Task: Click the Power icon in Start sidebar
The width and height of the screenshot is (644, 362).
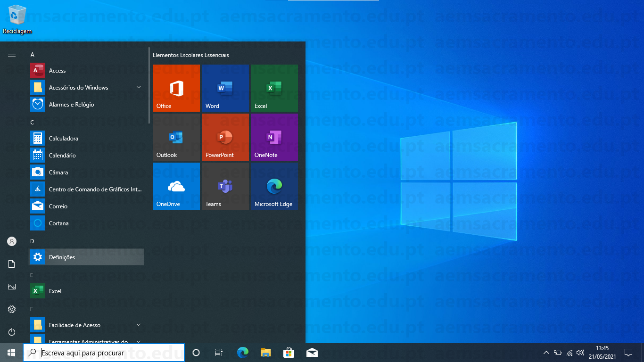Action: click(12, 332)
